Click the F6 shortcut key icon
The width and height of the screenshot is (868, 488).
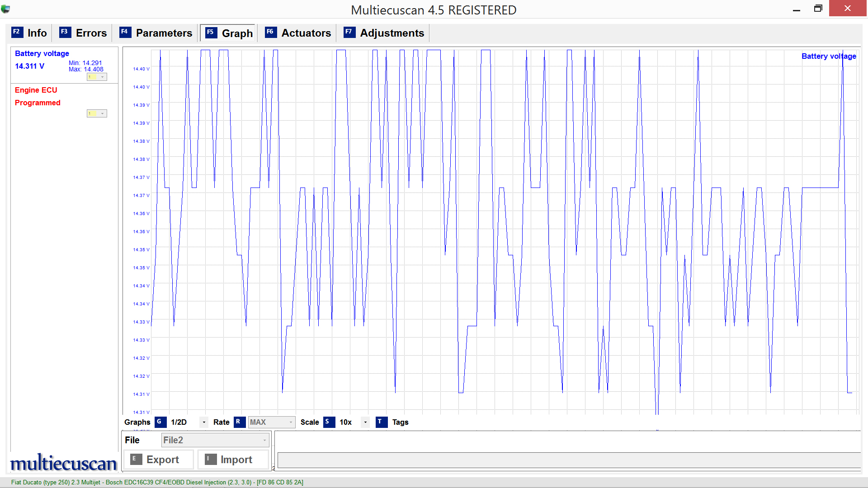[x=270, y=32]
